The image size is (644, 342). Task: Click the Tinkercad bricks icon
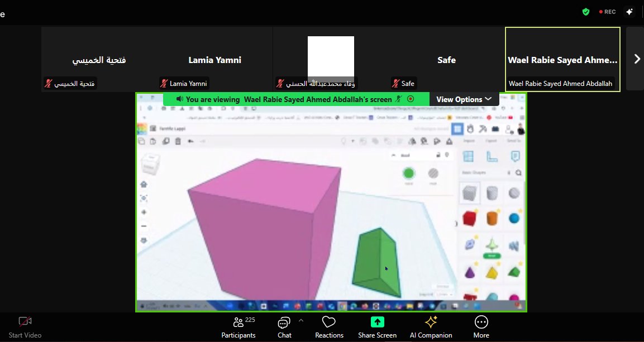pos(495,129)
